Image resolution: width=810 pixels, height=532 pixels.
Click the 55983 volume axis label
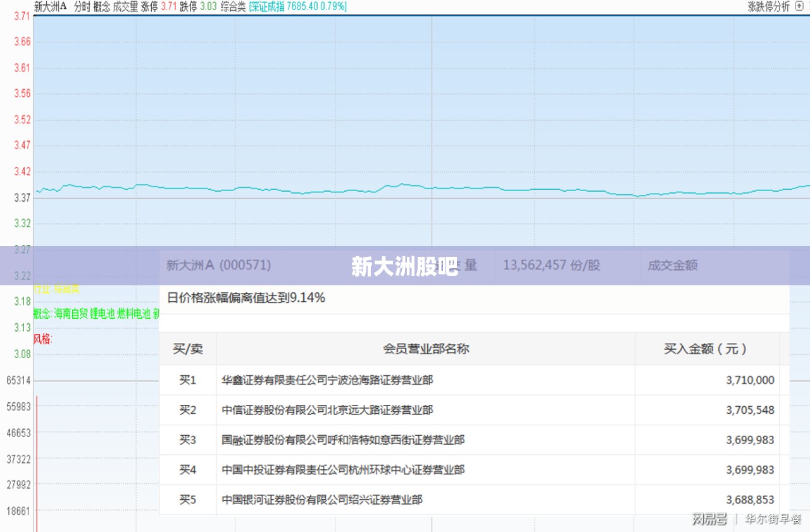(x=18, y=407)
